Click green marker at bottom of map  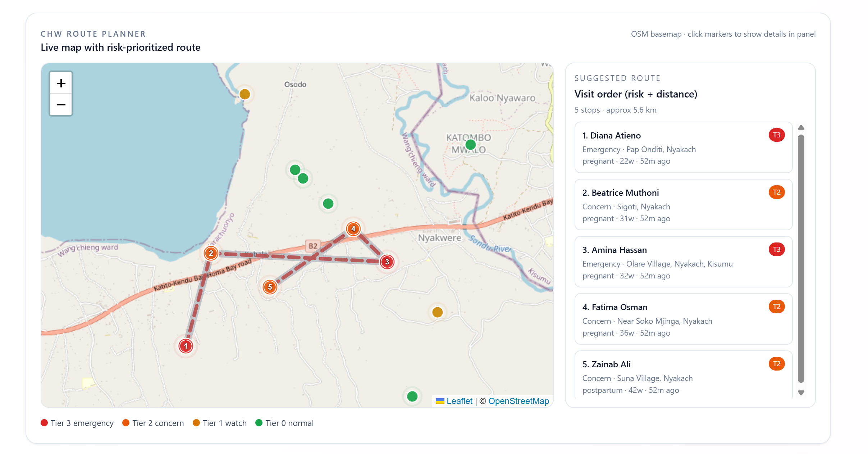click(412, 396)
